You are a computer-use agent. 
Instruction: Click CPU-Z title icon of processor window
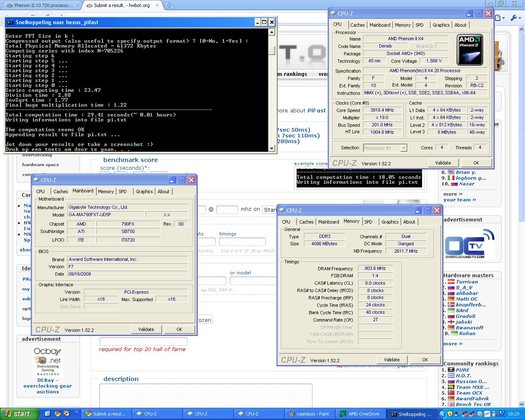(333, 14)
